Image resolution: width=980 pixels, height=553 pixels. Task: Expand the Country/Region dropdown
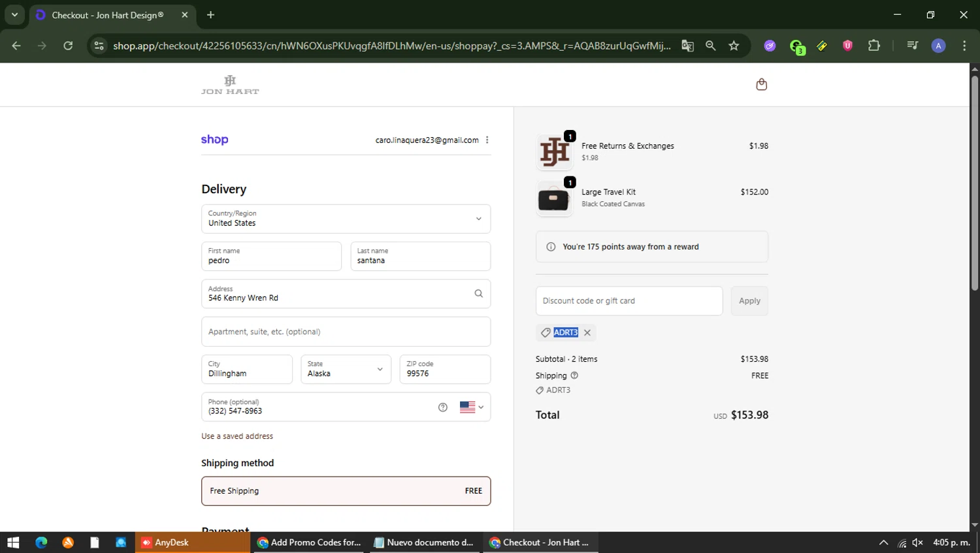coord(346,219)
